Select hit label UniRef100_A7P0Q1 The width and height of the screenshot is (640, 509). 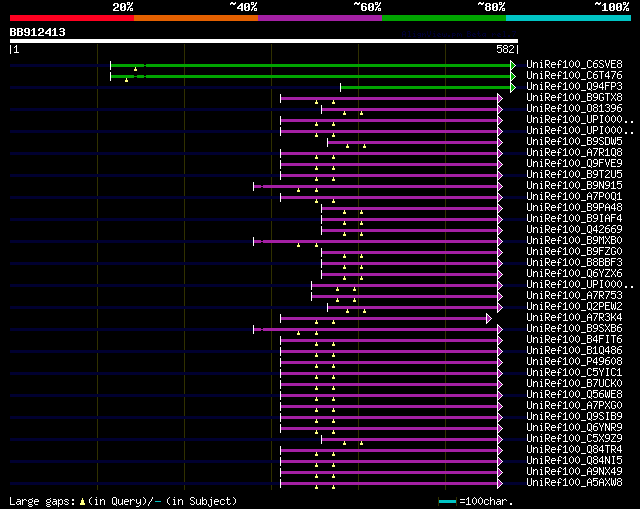point(574,196)
